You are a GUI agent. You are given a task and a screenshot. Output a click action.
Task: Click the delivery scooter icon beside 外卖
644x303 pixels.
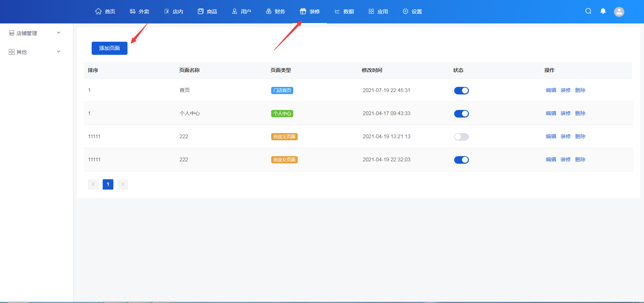tap(133, 11)
